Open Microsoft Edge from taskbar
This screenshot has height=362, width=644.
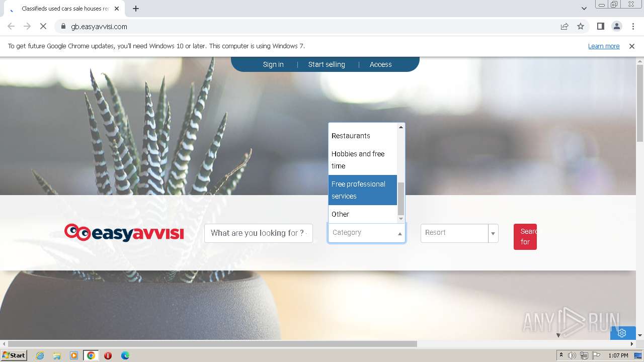[x=125, y=355]
